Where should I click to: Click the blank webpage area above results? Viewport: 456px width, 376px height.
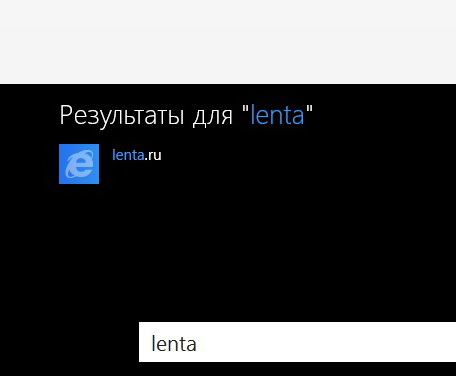coord(228,42)
